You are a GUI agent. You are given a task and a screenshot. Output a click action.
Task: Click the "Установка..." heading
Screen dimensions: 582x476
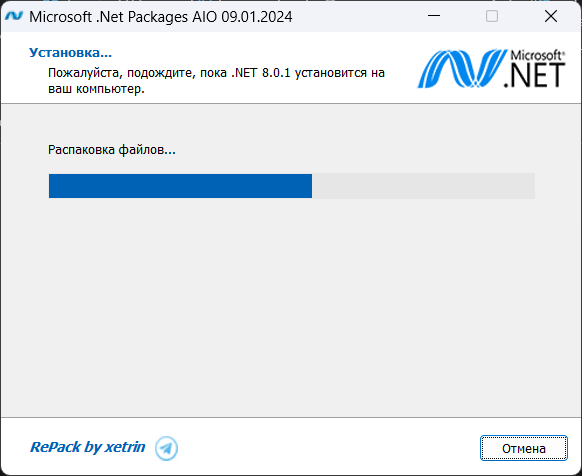71,53
